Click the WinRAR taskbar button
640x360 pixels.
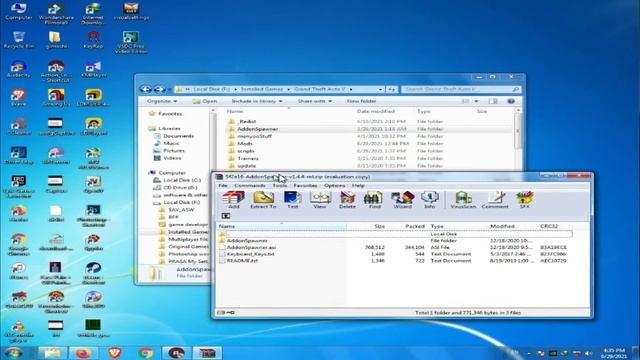point(207,353)
